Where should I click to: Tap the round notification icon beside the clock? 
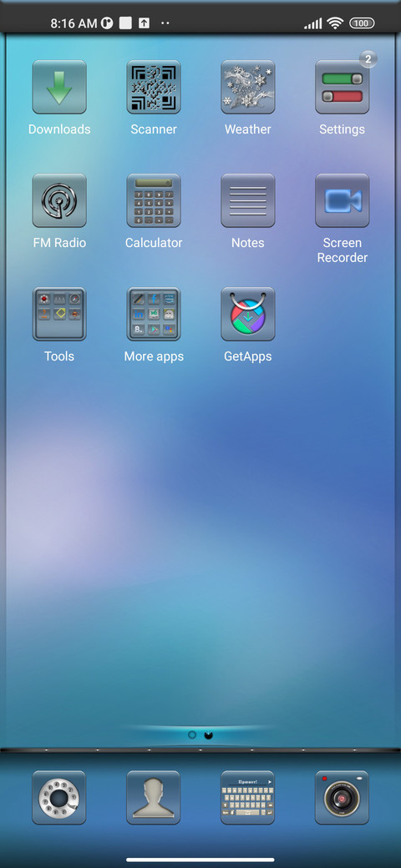(x=107, y=23)
